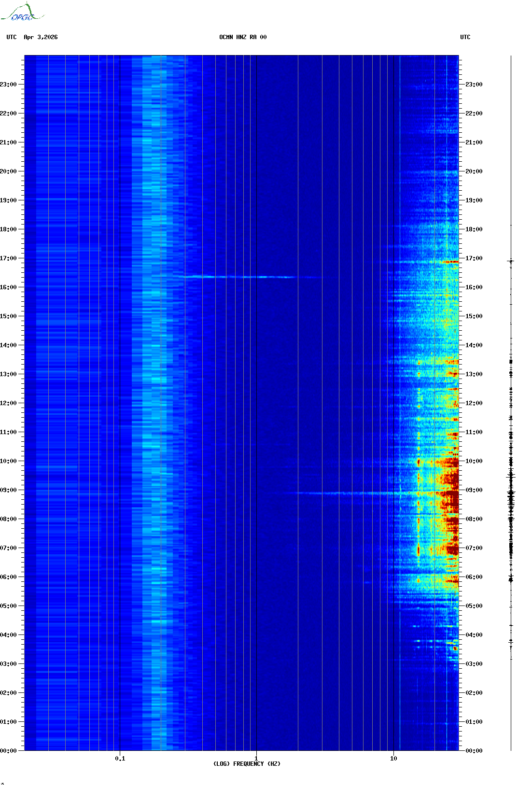Click the left axis '00:00' time label

click(x=8, y=751)
